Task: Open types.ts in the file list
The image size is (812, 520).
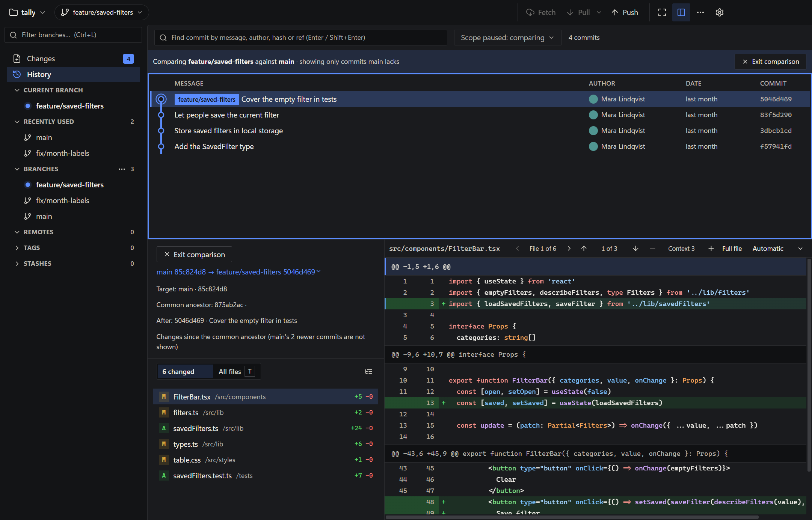Action: click(266, 444)
